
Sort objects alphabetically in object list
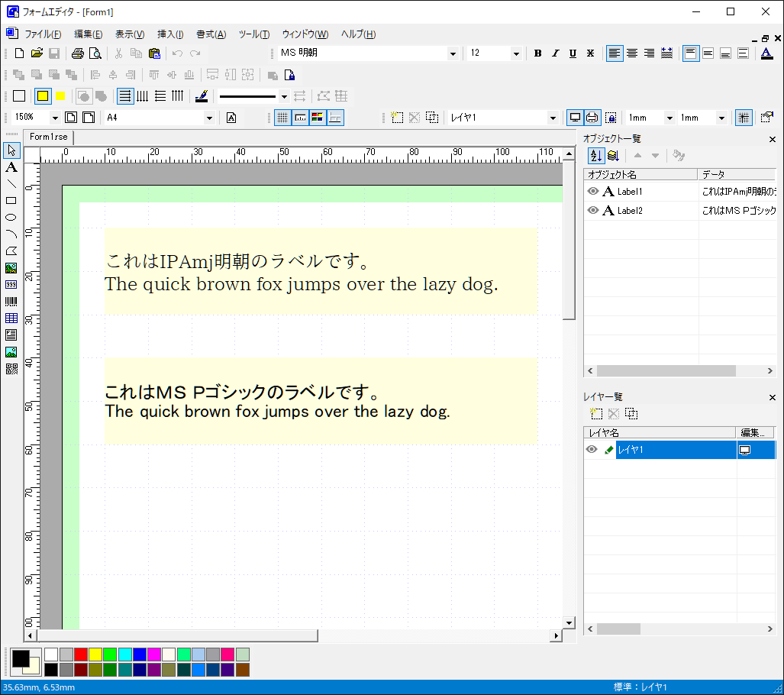(595, 156)
